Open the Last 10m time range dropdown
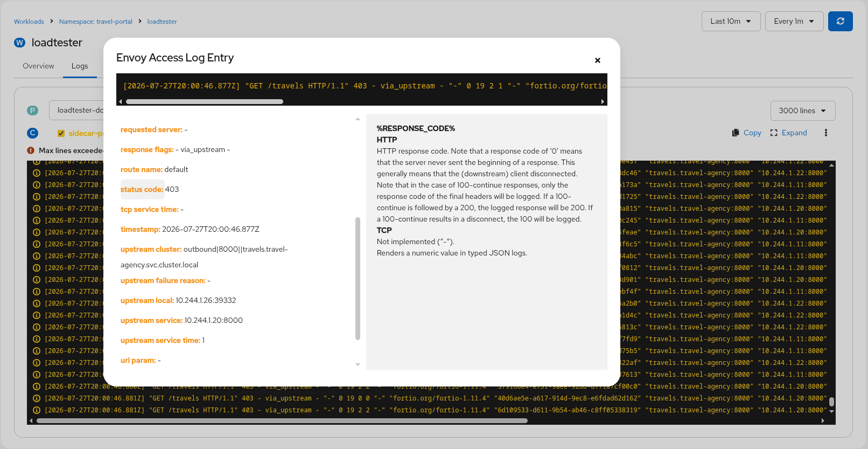 point(731,22)
